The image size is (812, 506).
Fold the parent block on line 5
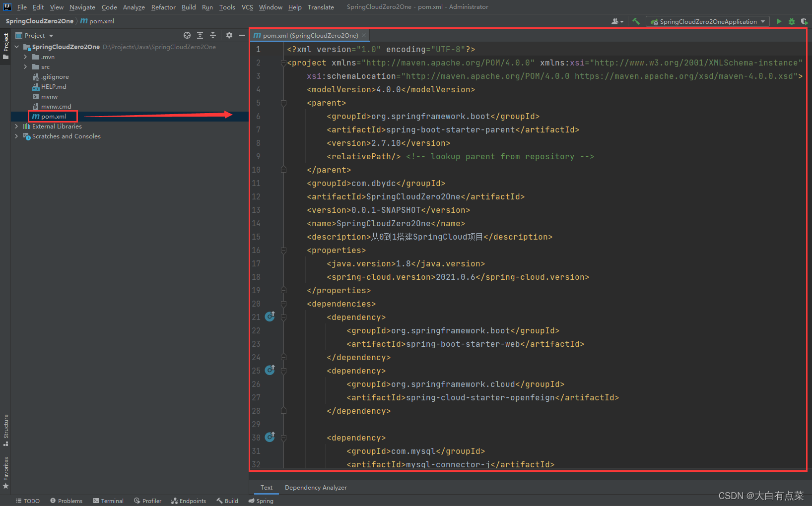point(283,103)
